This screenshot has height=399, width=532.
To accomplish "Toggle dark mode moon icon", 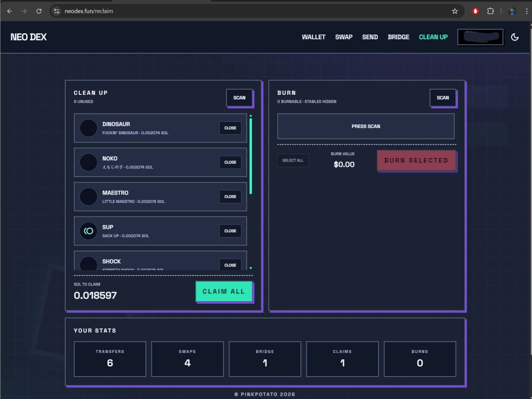I will 515,37.
